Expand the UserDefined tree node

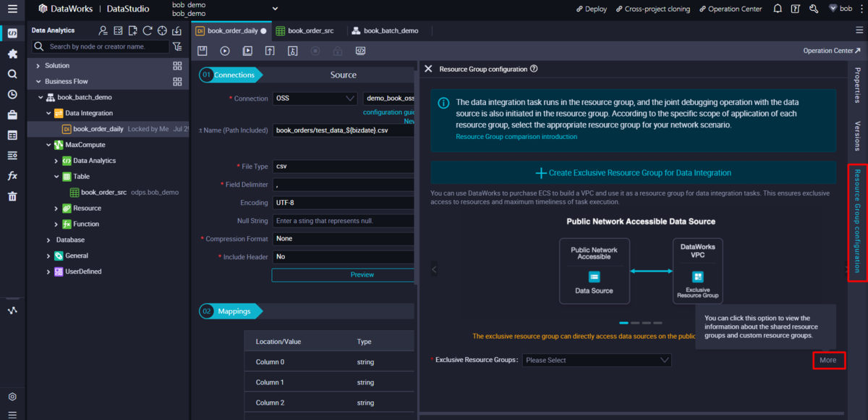pos(48,272)
